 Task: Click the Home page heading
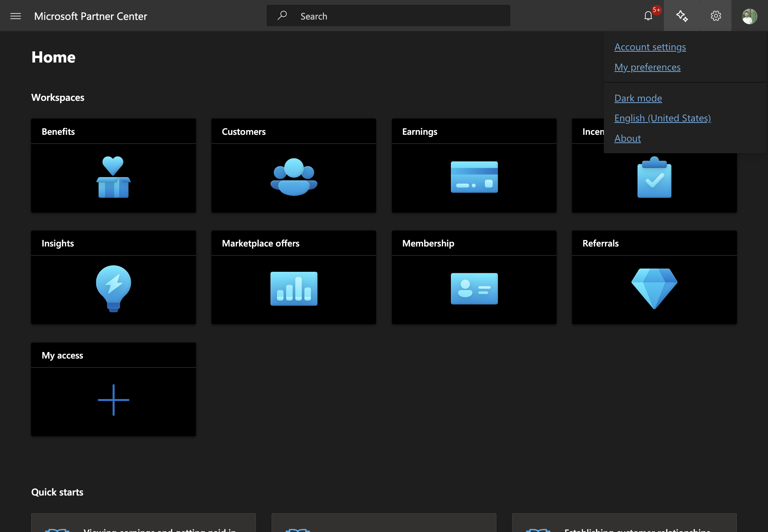53,57
